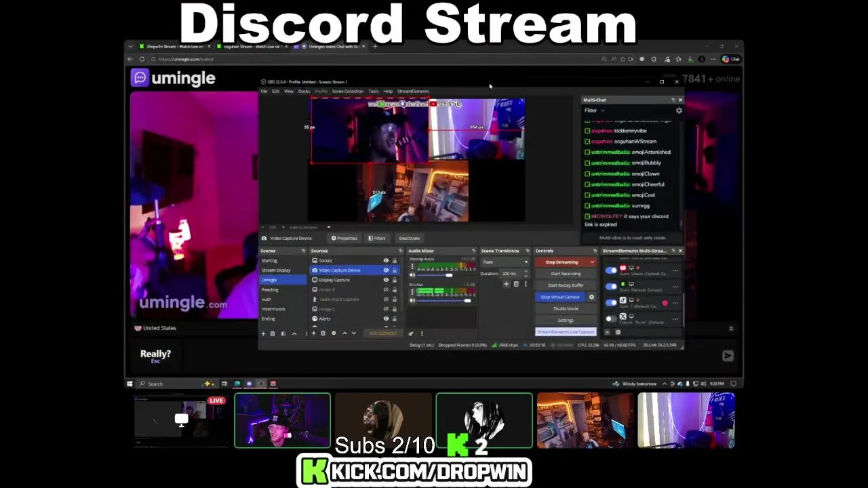Remove transition with trash icon
The width and height of the screenshot is (868, 488).
516,284
